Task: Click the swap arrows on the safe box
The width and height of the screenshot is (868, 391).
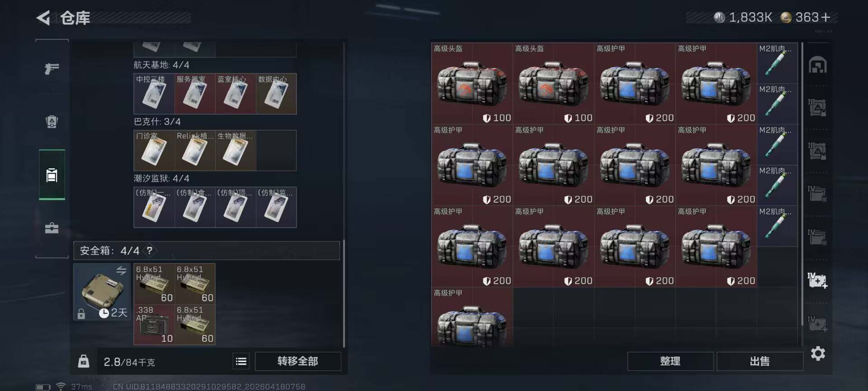Action: (x=121, y=271)
